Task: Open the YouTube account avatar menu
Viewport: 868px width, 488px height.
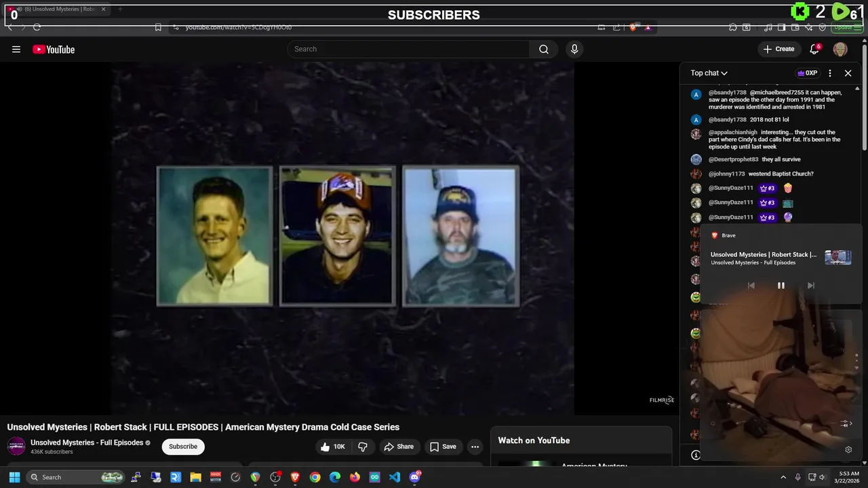Action: (840, 49)
